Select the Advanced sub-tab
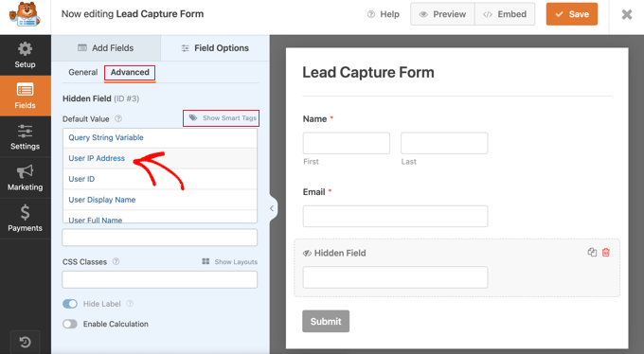This screenshot has width=644, height=354. [130, 73]
